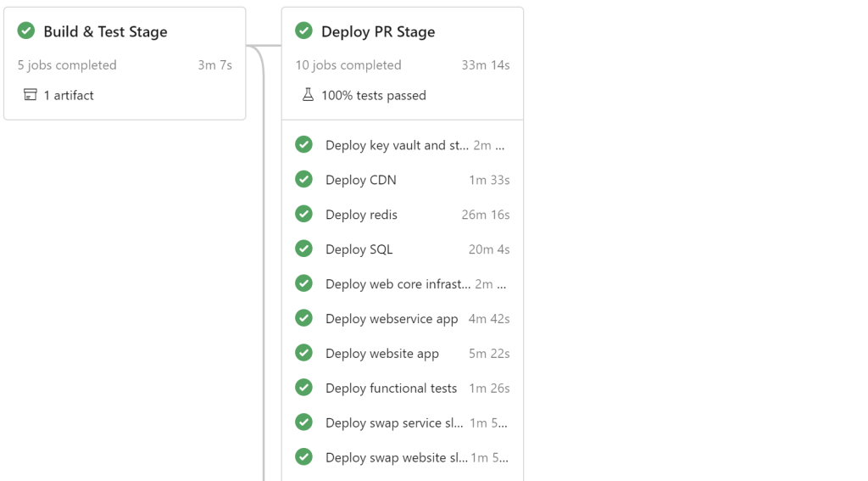The image size is (868, 481).
Task: Open the Deploy swap website slot job
Action: point(396,457)
